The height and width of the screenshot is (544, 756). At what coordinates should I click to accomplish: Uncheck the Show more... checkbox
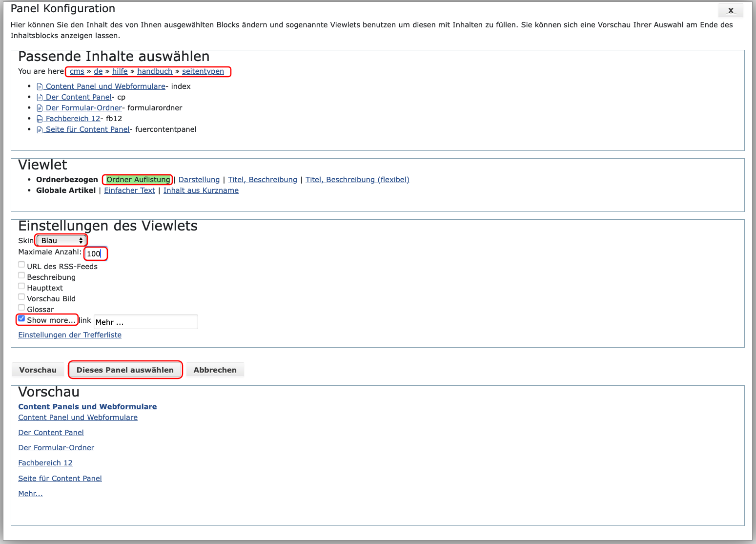[x=21, y=318]
